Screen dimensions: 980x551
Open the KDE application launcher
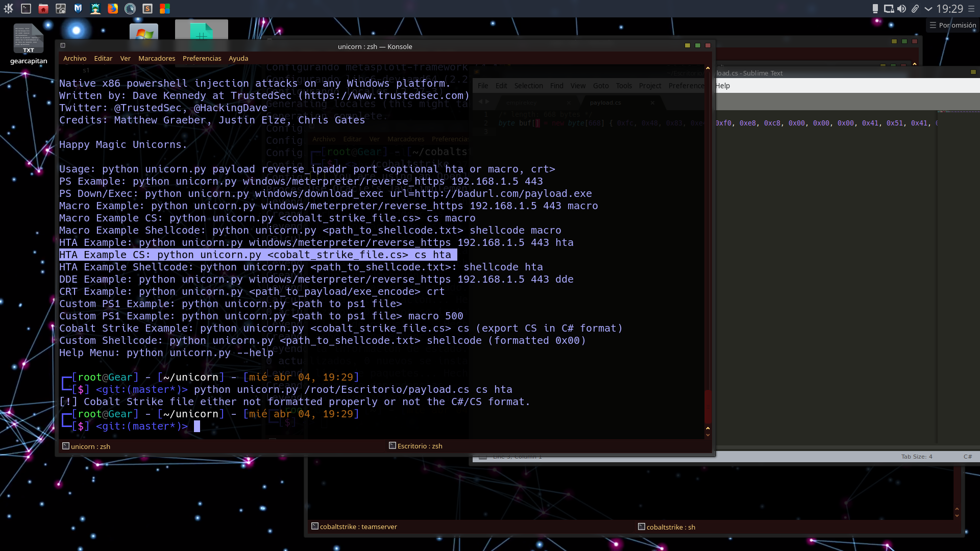pyautogui.click(x=9, y=8)
